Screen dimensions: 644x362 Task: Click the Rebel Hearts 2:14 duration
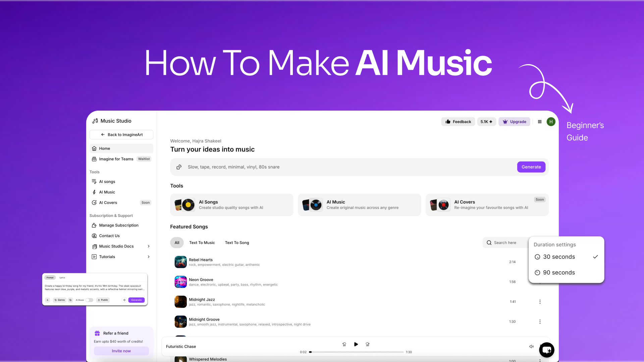pyautogui.click(x=512, y=262)
